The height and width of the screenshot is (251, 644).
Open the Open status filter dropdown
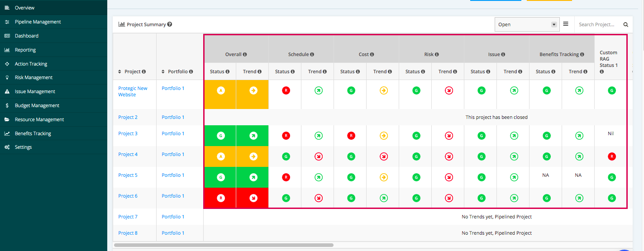(x=527, y=24)
